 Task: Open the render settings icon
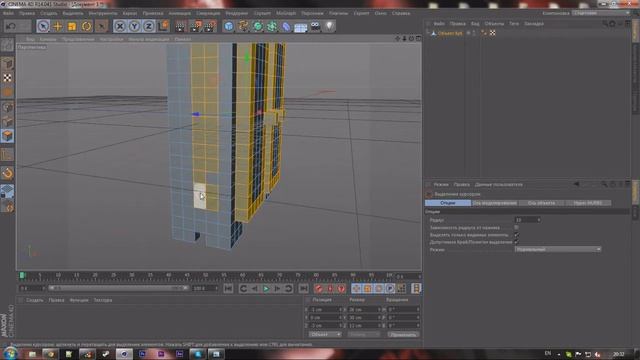click(210, 27)
